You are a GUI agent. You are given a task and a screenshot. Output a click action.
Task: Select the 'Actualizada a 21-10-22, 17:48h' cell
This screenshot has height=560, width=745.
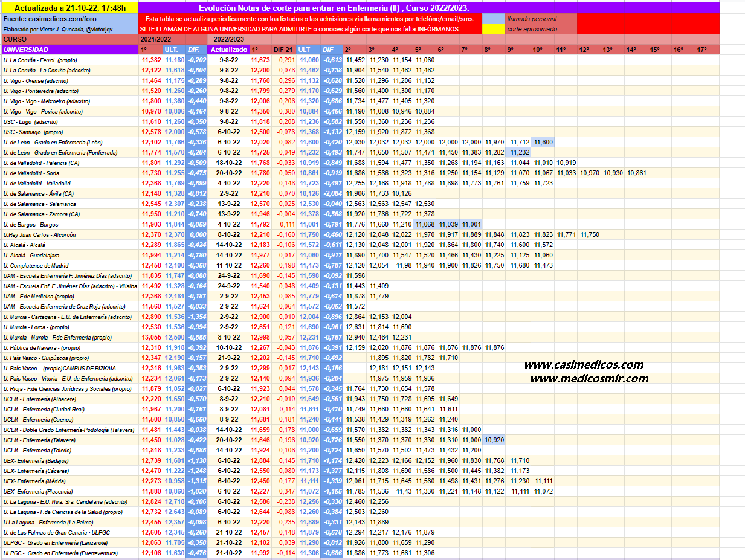click(69, 8)
